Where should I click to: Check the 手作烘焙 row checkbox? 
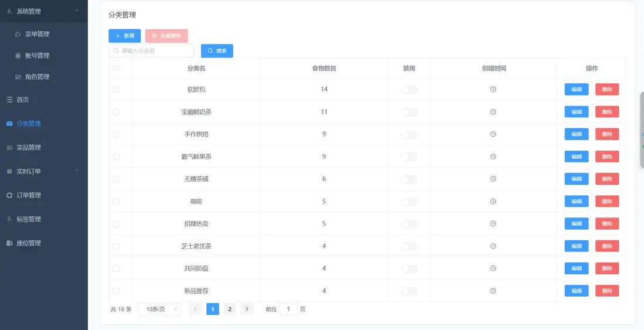(116, 134)
